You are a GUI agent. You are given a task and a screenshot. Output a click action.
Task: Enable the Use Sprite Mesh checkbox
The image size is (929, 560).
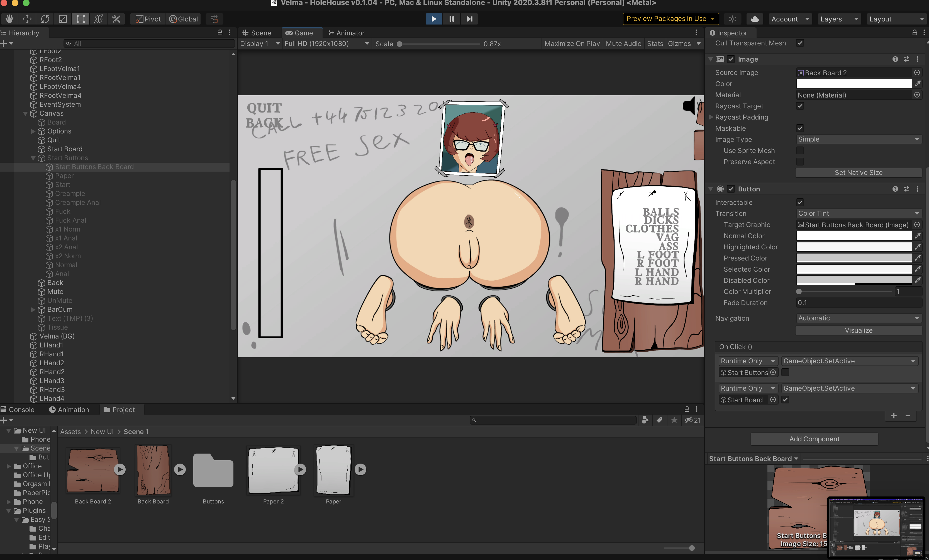[800, 150]
